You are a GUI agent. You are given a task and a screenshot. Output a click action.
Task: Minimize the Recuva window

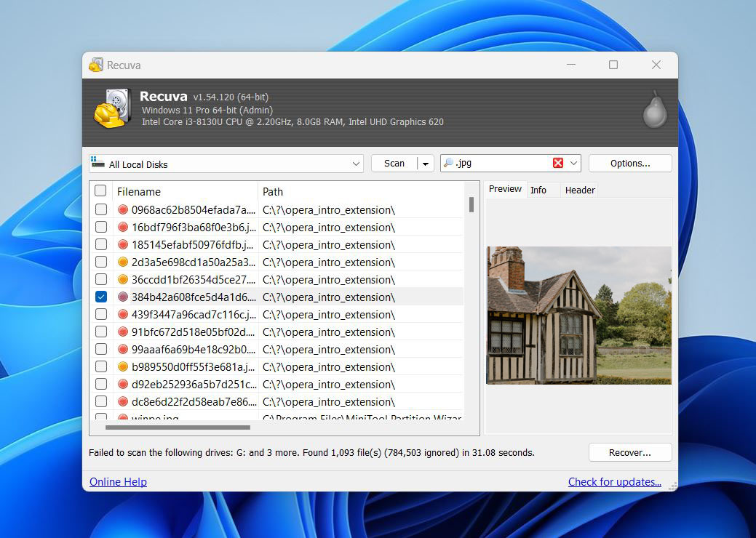coord(571,65)
